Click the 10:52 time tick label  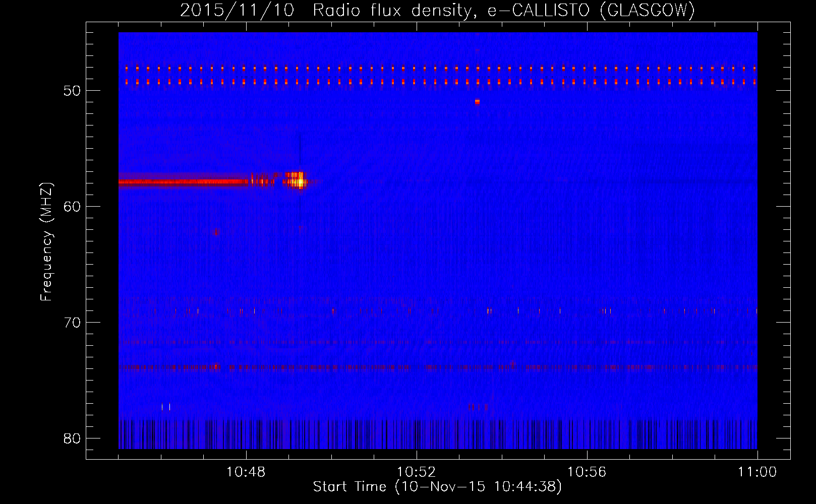[x=417, y=472]
